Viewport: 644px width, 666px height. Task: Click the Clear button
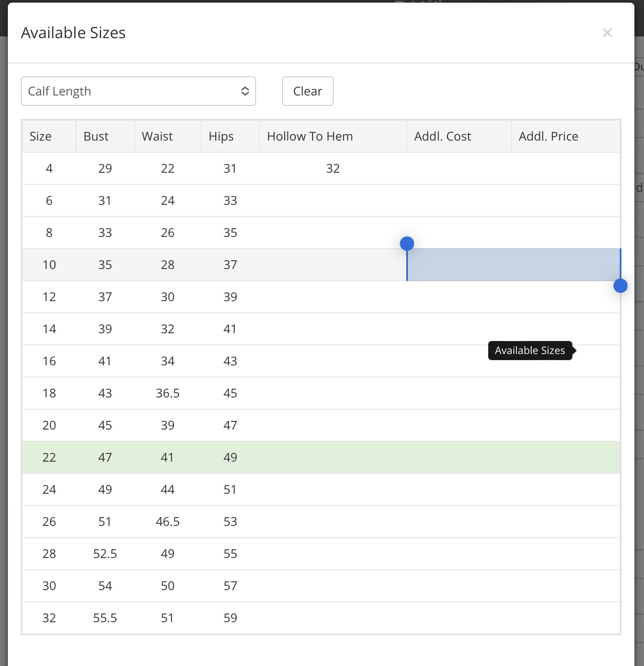[x=308, y=91]
